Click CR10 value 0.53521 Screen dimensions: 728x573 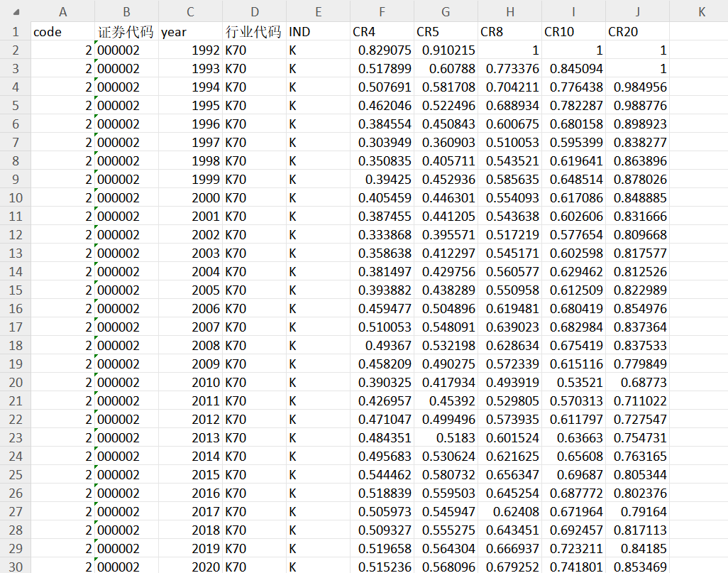click(573, 383)
